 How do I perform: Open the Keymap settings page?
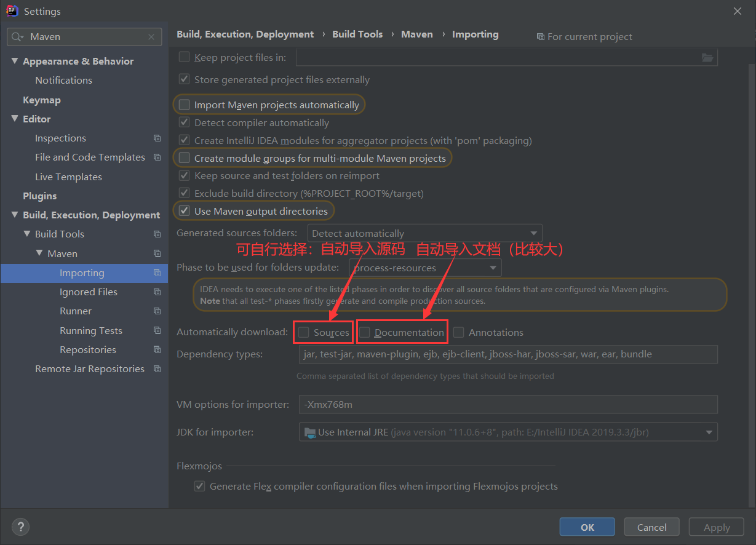click(x=42, y=100)
